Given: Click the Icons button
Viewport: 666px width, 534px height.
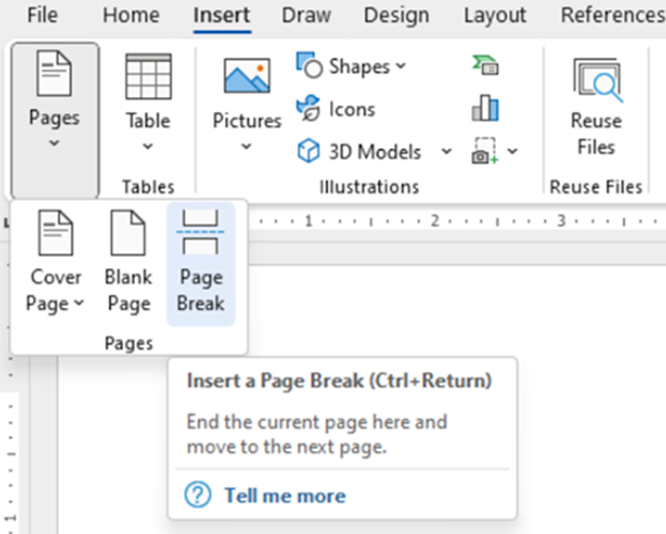Looking at the screenshot, I should tap(337, 109).
